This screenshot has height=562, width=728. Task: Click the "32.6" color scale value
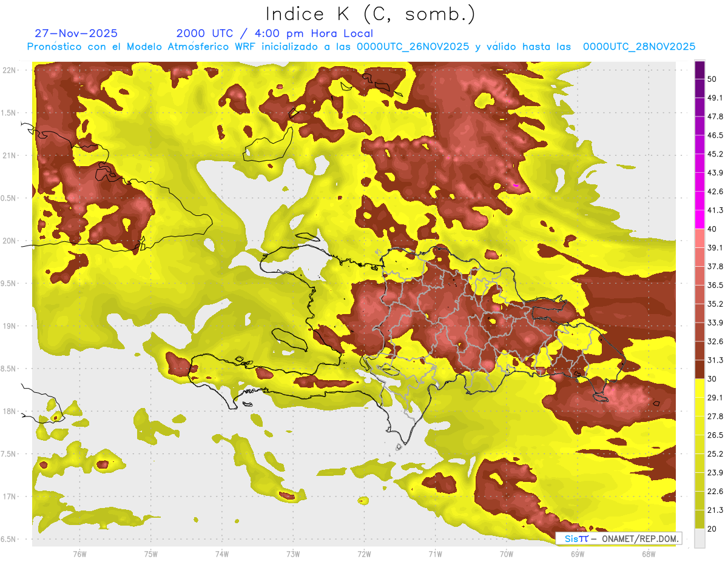tap(715, 341)
